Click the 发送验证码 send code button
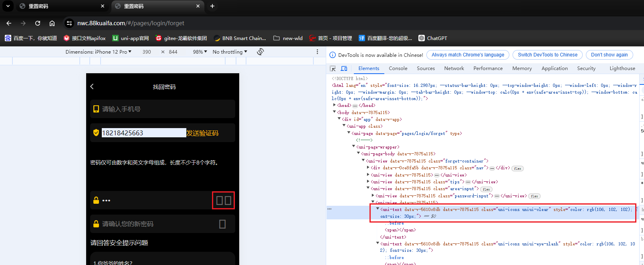 (x=202, y=133)
